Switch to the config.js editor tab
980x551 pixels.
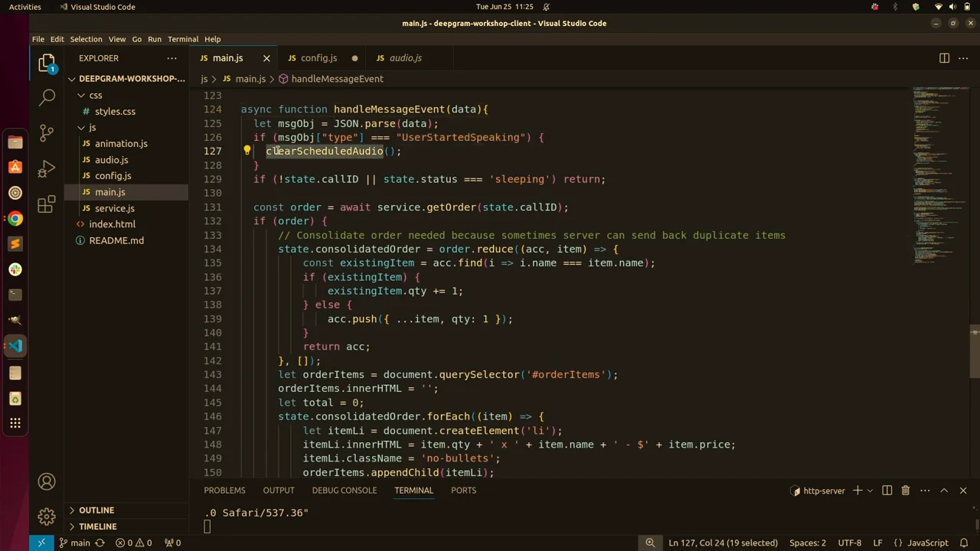pyautogui.click(x=318, y=58)
